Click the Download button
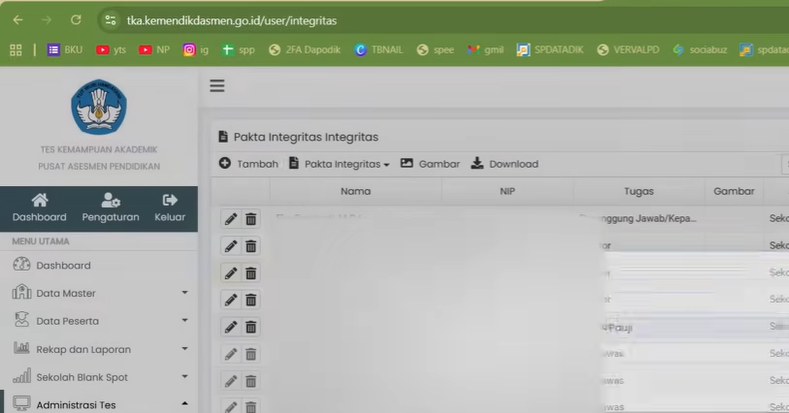This screenshot has width=789, height=413. [505, 164]
